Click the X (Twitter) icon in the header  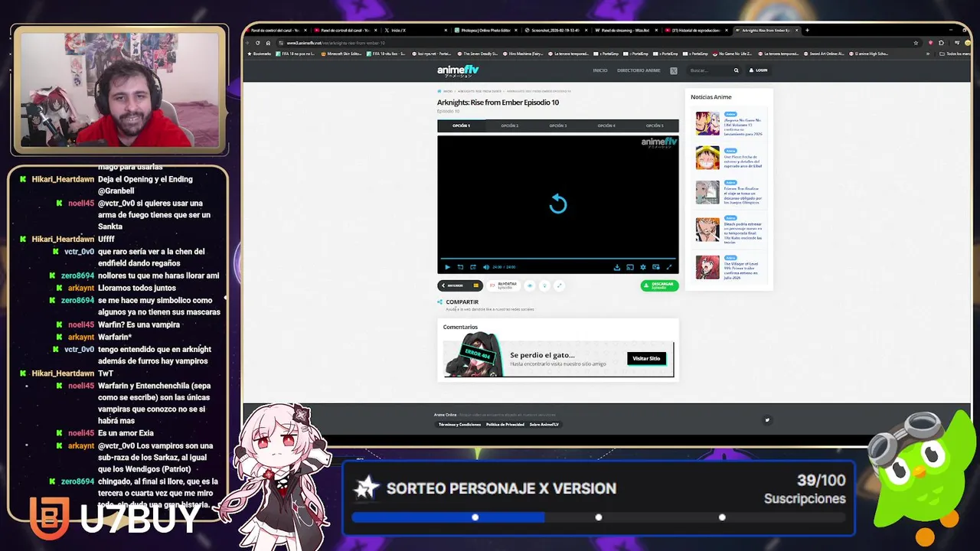click(674, 70)
